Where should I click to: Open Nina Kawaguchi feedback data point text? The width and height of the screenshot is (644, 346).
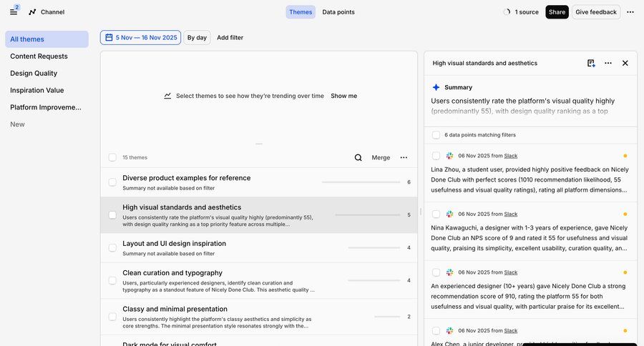click(x=530, y=238)
